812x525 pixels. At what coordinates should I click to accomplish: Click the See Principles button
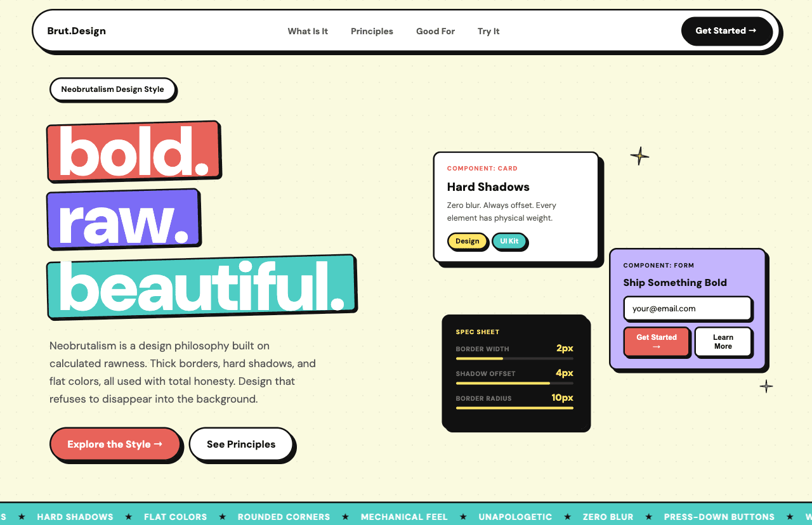click(241, 444)
